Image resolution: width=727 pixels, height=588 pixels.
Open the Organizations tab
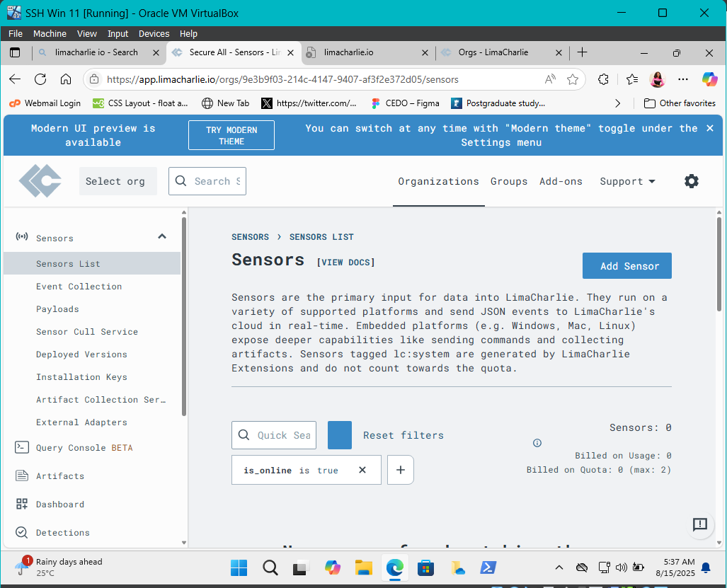(x=438, y=181)
